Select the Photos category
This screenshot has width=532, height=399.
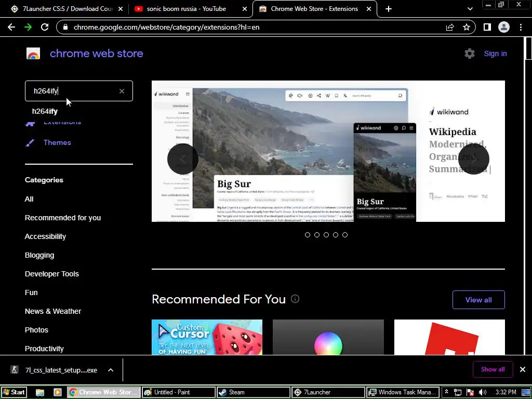click(x=36, y=330)
